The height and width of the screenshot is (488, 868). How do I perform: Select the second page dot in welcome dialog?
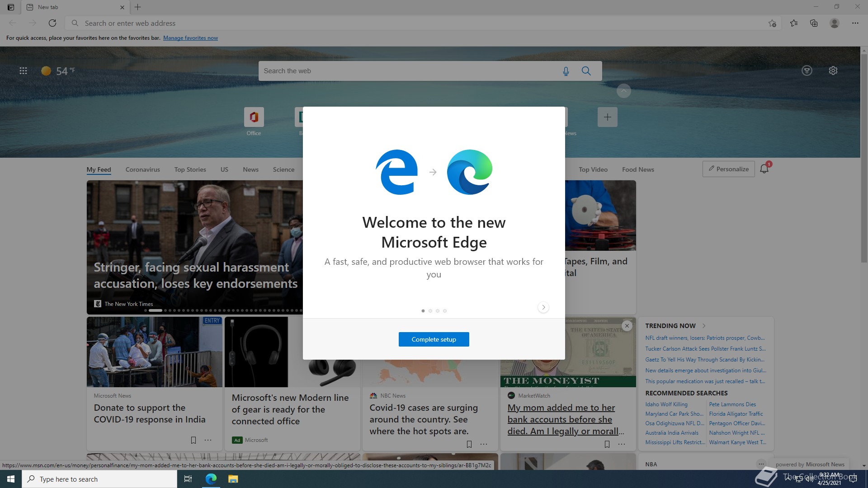point(430,311)
